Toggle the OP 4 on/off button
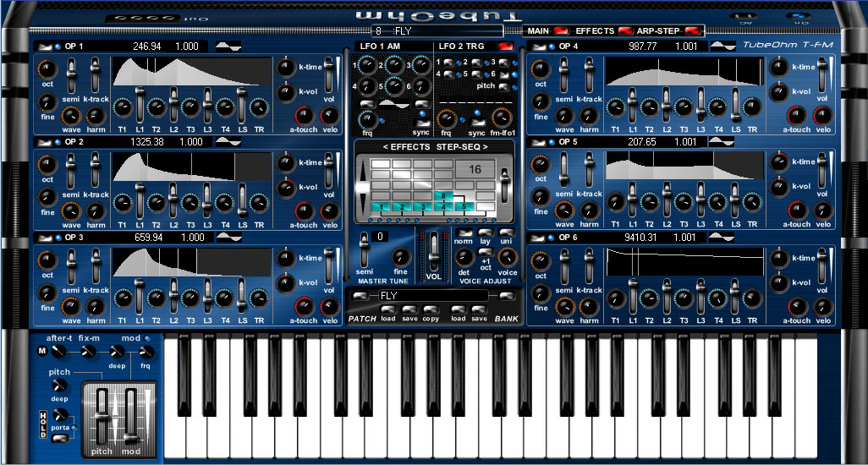This screenshot has height=465, width=868. point(538,46)
